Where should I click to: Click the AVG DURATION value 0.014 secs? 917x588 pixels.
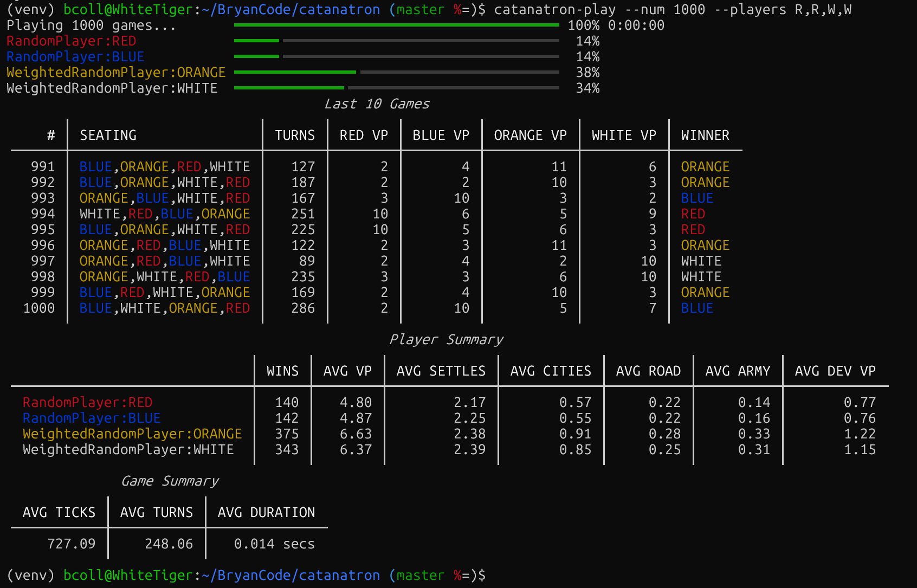[274, 544]
